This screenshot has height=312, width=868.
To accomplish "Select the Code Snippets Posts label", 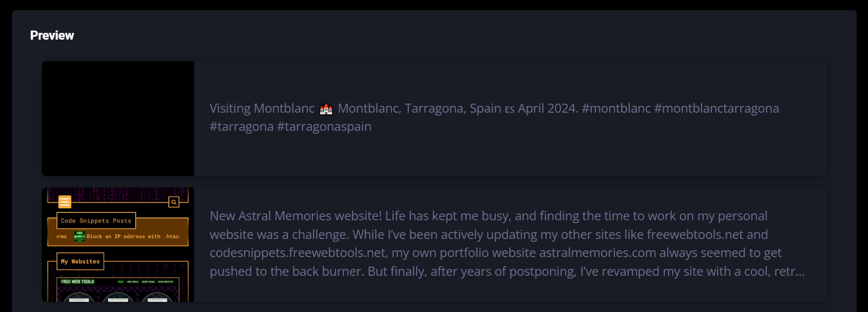I will tap(96, 221).
